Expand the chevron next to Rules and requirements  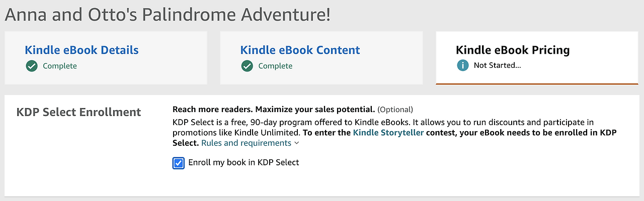point(297,143)
